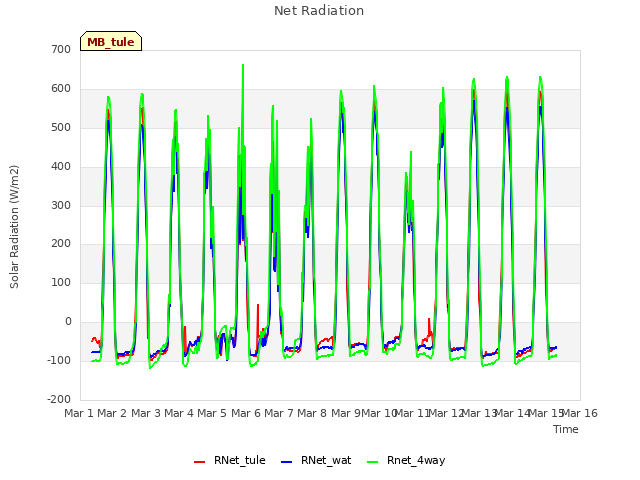
Task: Click the Net Radiation chart title
Action: coord(319,11)
